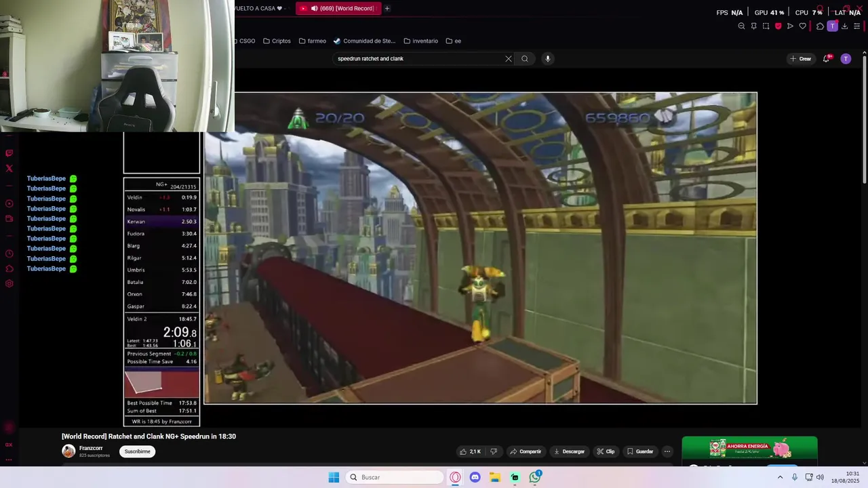Mute the World Record tab audio icon
Image resolution: width=868 pixels, height=488 pixels.
[x=314, y=8]
